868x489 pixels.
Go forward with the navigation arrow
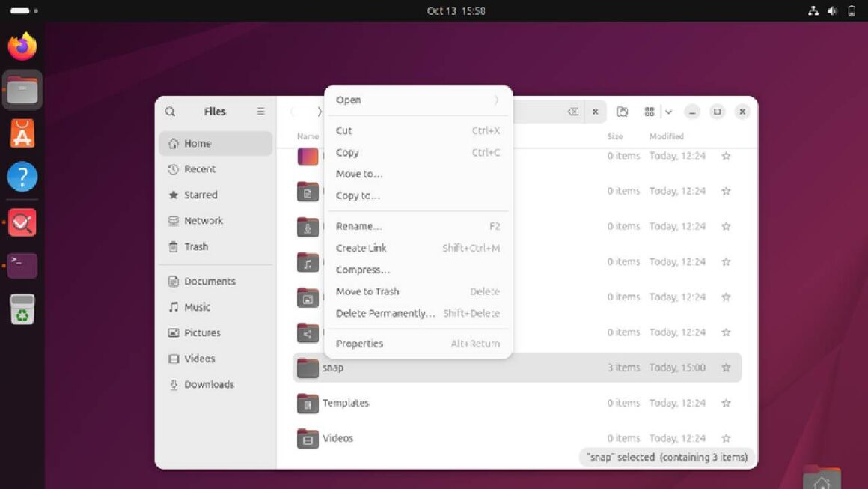(319, 112)
